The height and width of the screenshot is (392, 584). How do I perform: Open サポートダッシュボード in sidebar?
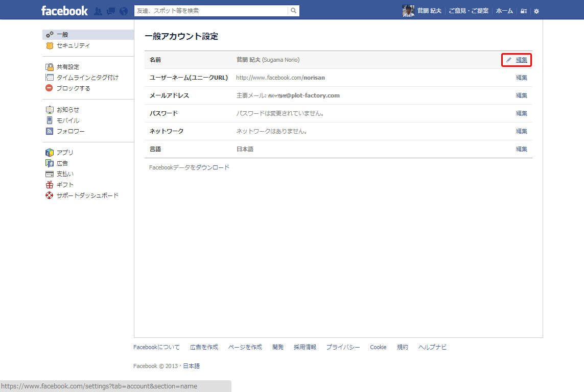pyautogui.click(x=88, y=195)
